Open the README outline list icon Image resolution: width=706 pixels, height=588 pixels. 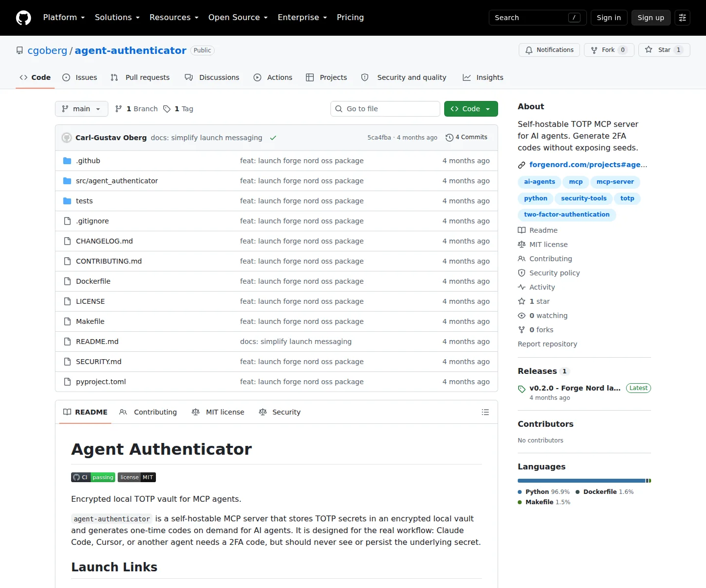click(485, 412)
